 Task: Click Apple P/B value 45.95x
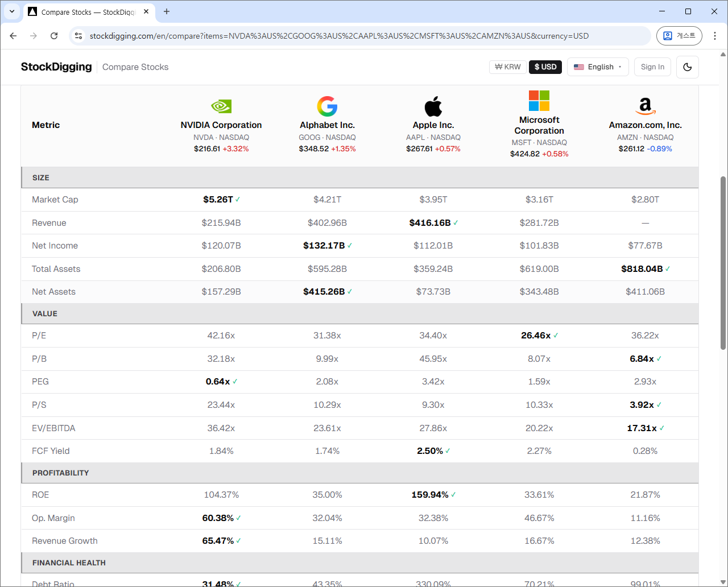click(433, 359)
